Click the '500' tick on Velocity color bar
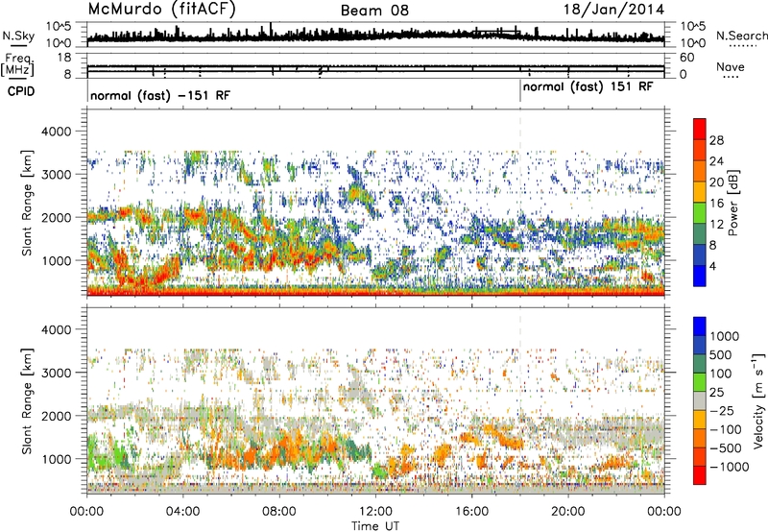The image size is (768, 532). (x=721, y=355)
